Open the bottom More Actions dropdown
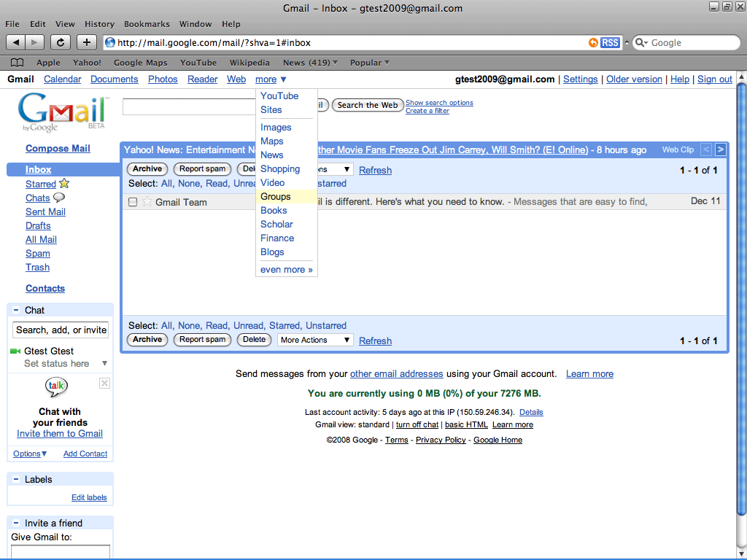 coord(315,340)
